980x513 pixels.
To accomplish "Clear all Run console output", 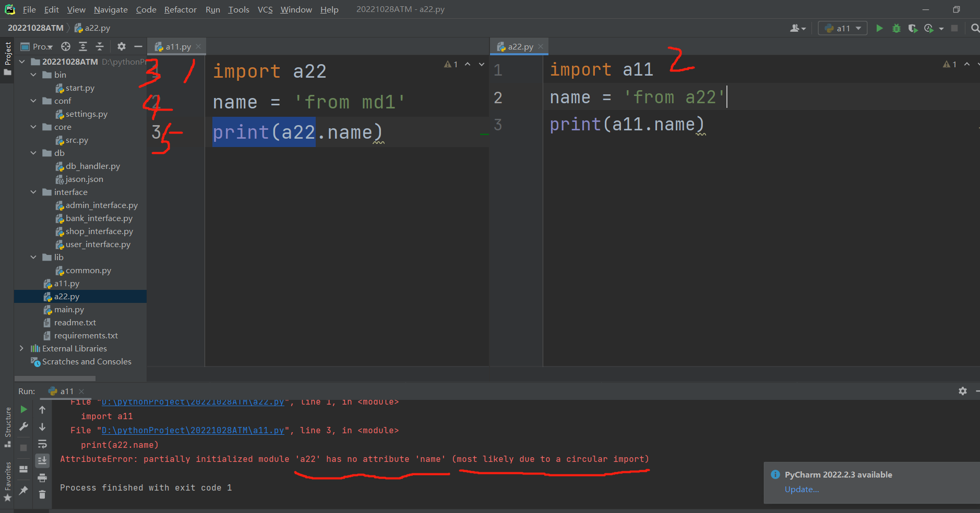I will click(x=42, y=494).
